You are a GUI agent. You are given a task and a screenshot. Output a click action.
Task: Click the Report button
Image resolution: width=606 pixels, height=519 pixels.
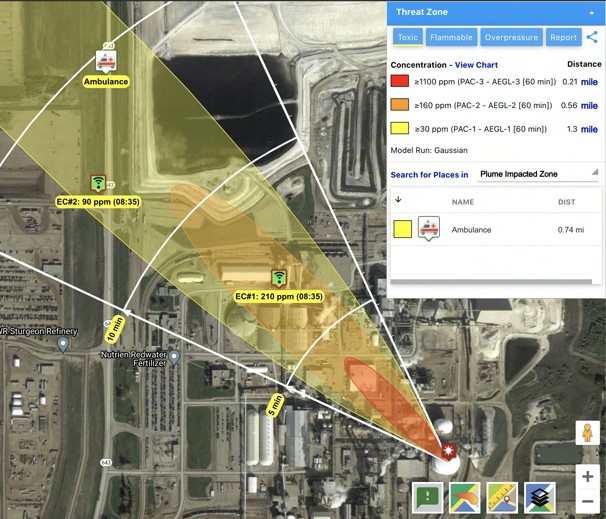(563, 37)
